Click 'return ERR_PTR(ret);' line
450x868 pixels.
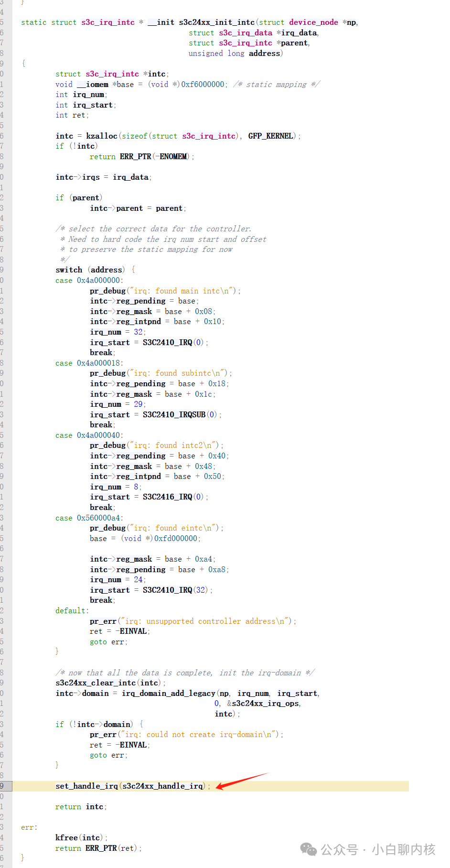98,848
